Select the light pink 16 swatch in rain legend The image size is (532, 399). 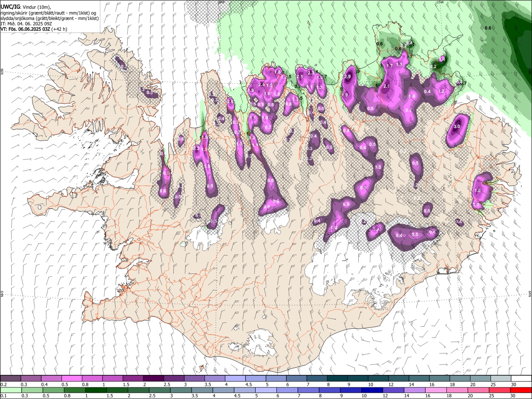[x=436, y=390]
